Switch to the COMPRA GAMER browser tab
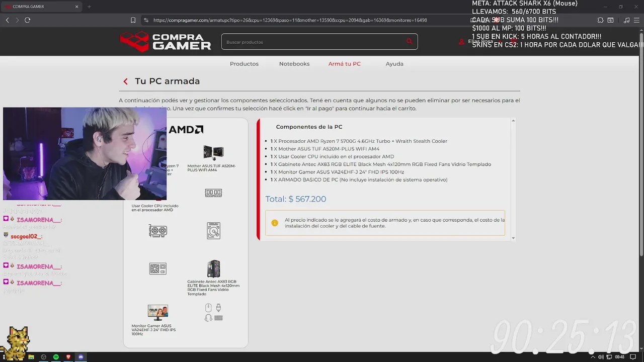 coord(40,7)
